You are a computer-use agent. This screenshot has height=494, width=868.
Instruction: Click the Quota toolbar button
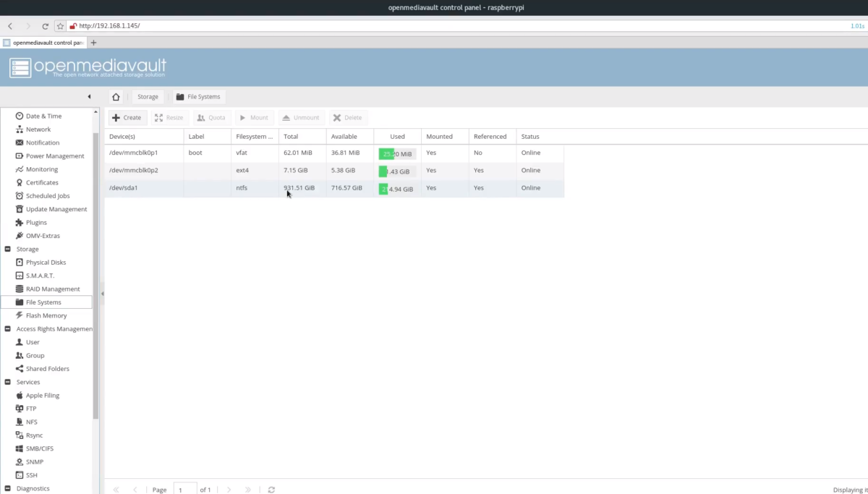pos(212,117)
